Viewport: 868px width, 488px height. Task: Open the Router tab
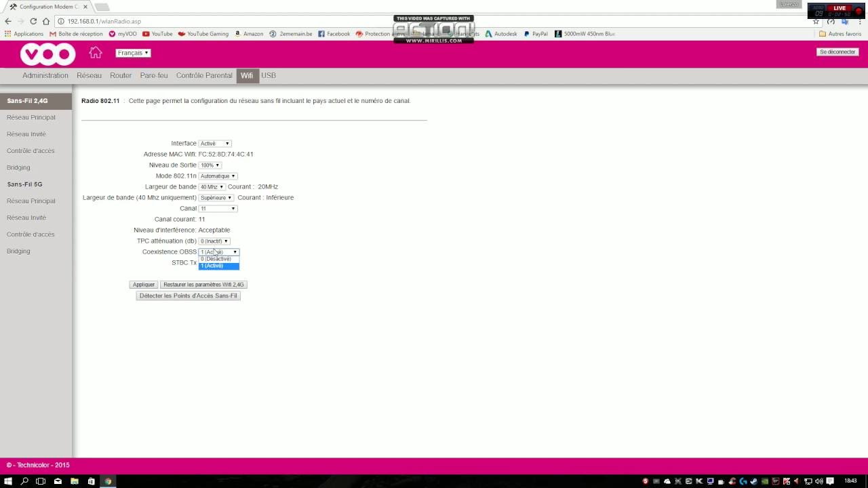[x=121, y=76]
